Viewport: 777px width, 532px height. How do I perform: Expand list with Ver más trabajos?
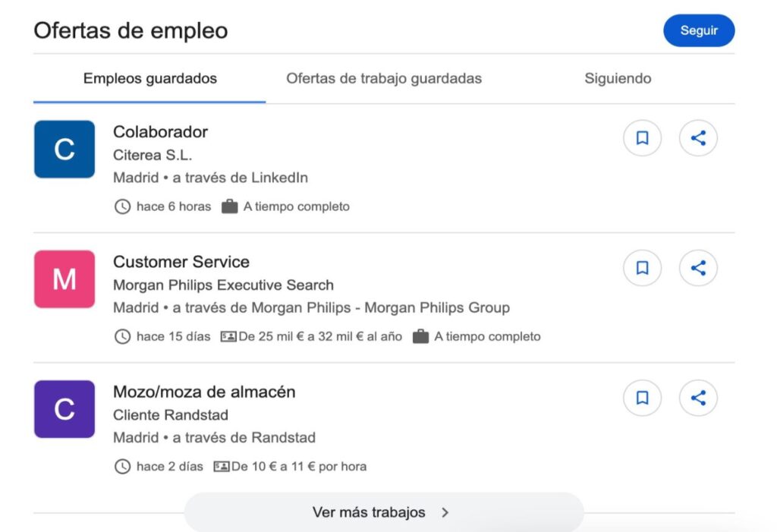384,512
